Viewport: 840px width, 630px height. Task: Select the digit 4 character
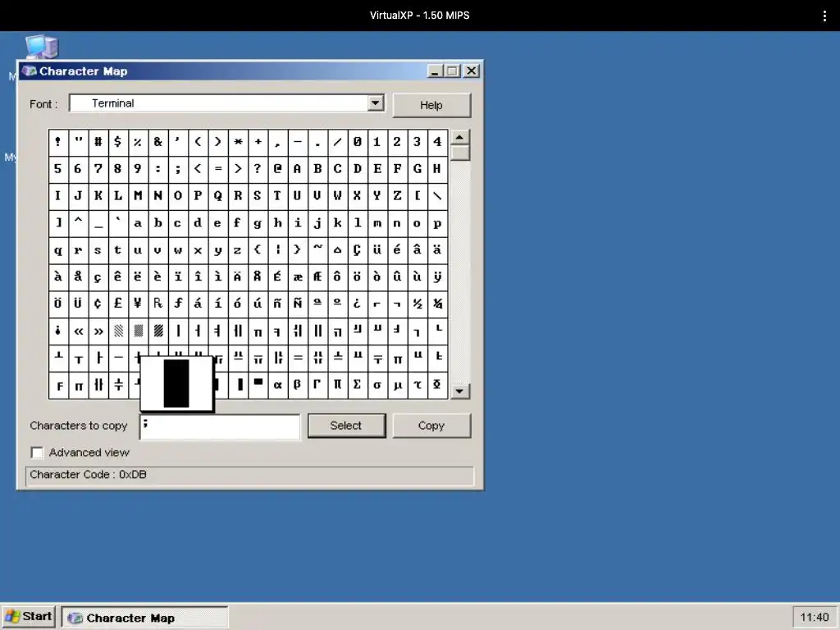pos(437,142)
